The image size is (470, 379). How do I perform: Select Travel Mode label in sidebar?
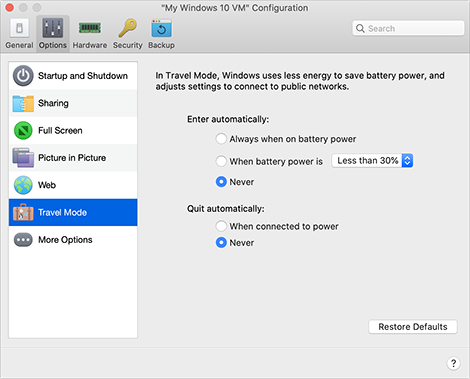62,212
